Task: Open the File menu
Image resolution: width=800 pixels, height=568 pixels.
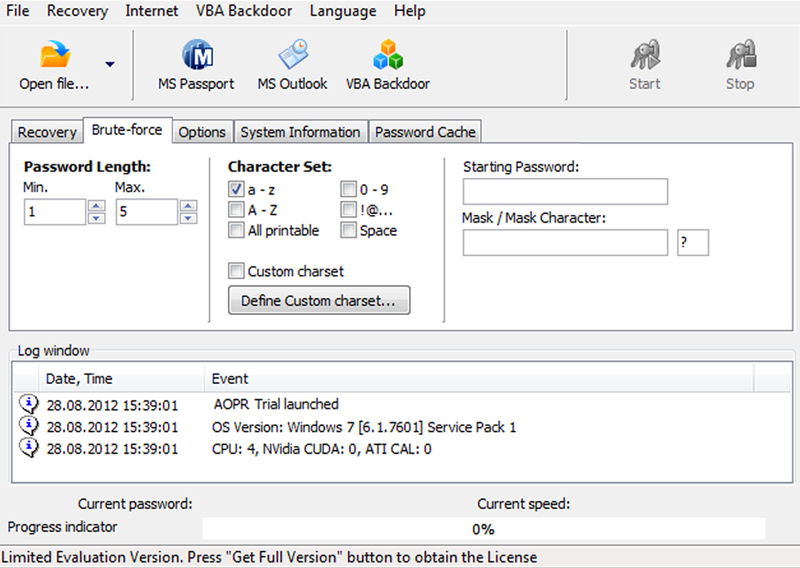Action: pyautogui.click(x=18, y=11)
